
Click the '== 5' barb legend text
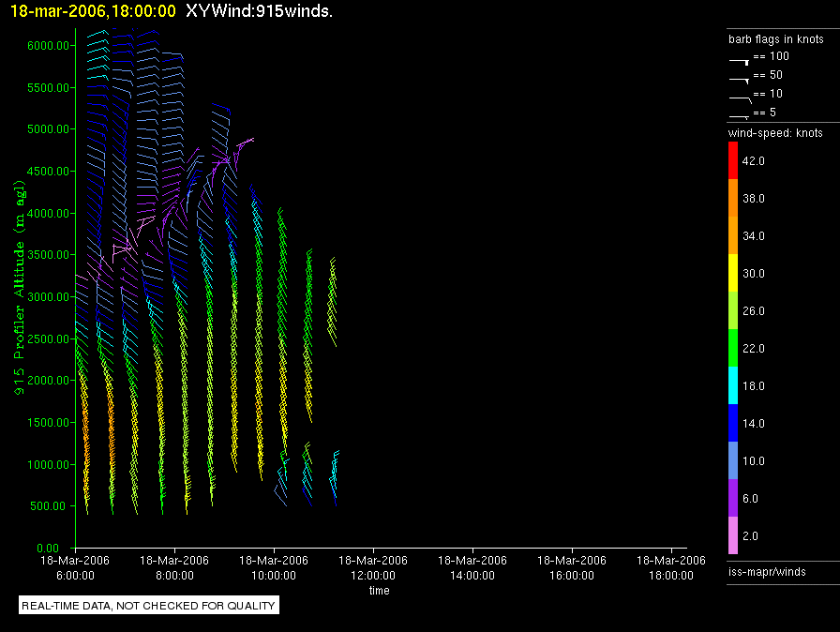pyautogui.click(x=765, y=113)
